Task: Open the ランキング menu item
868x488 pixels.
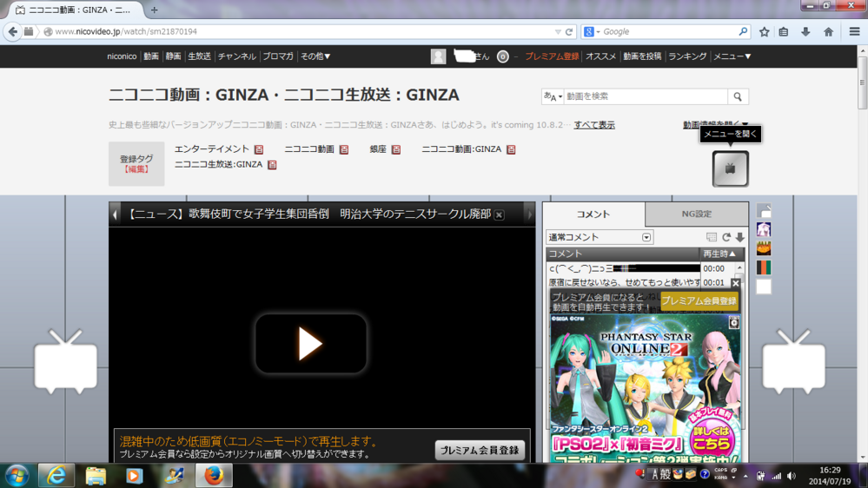Action: (687, 56)
